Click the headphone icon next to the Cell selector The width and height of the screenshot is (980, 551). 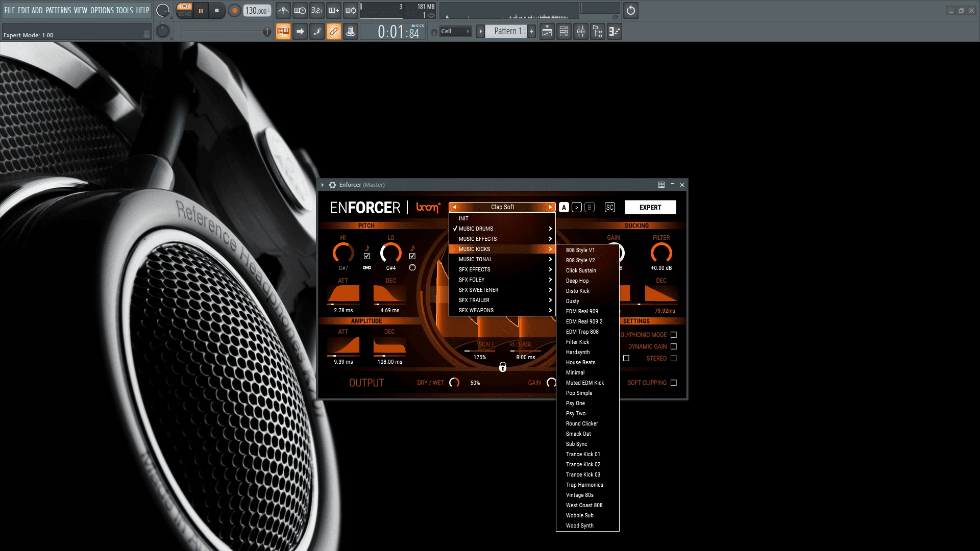point(434,32)
